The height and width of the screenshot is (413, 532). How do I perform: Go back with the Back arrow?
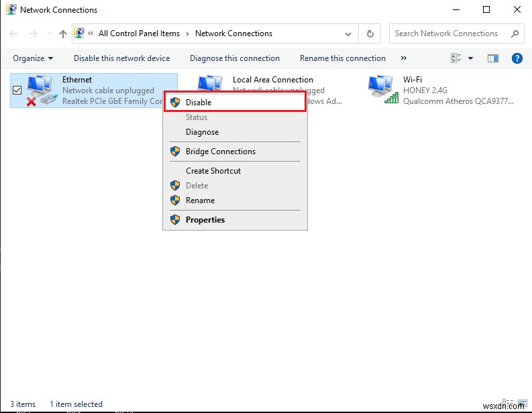point(13,34)
